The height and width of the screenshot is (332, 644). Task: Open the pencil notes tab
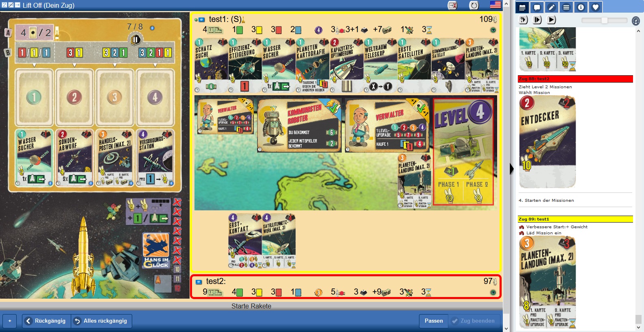(552, 7)
